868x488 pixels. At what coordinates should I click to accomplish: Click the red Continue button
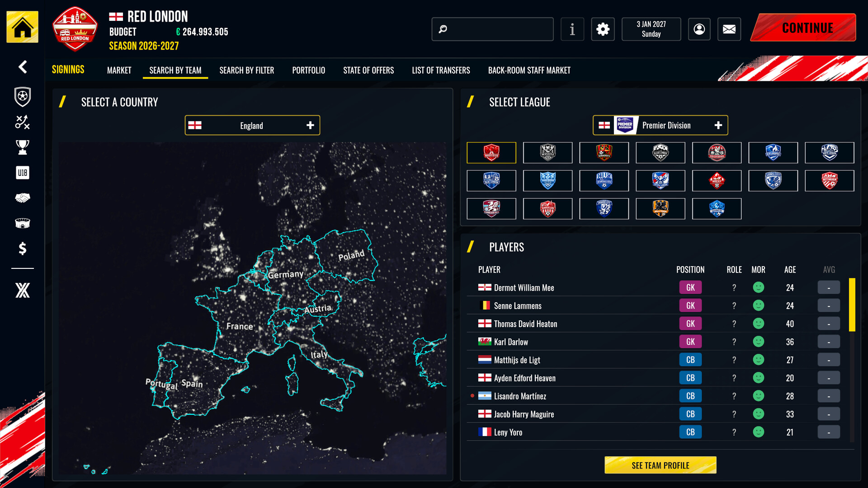[803, 28]
